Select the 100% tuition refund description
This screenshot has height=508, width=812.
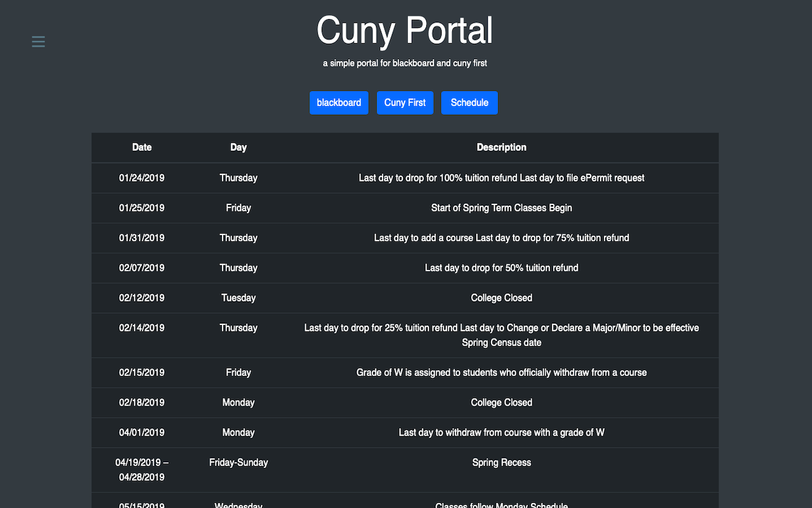tap(502, 178)
